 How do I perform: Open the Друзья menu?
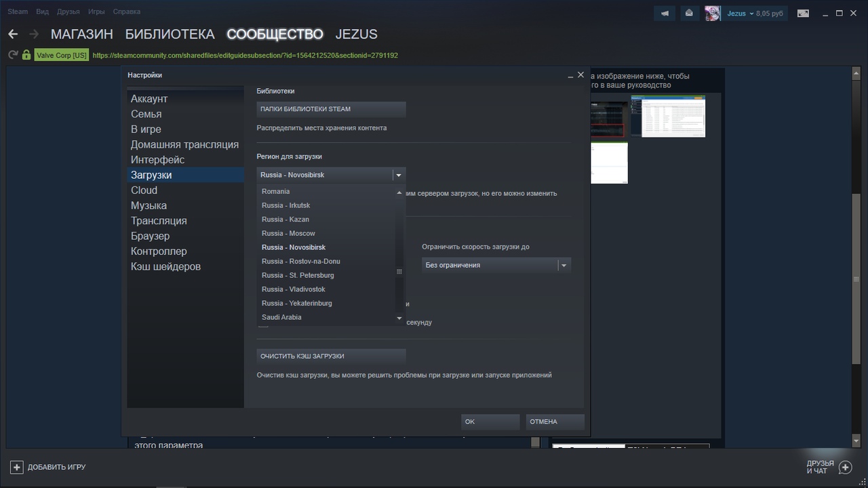point(68,12)
